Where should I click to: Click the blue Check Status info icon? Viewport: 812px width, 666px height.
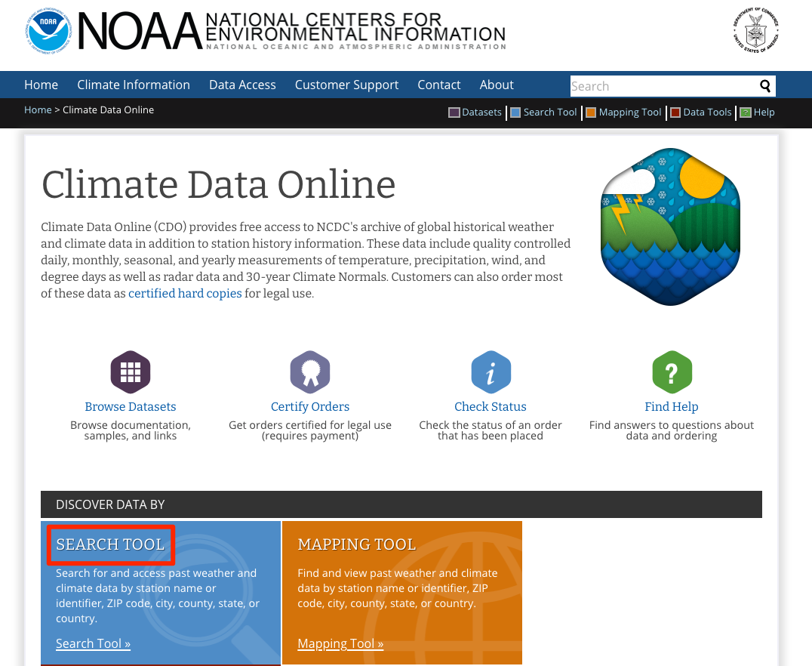tap(491, 372)
